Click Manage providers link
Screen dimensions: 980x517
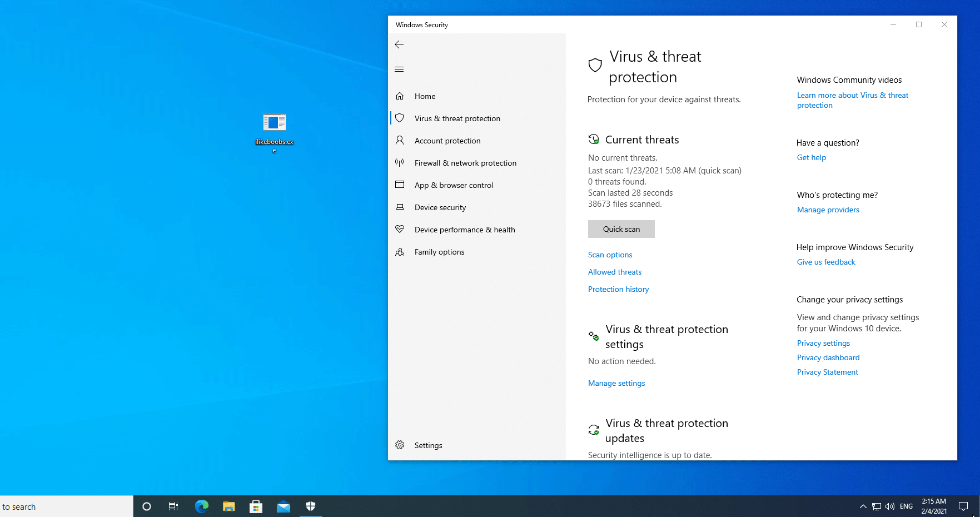click(828, 210)
